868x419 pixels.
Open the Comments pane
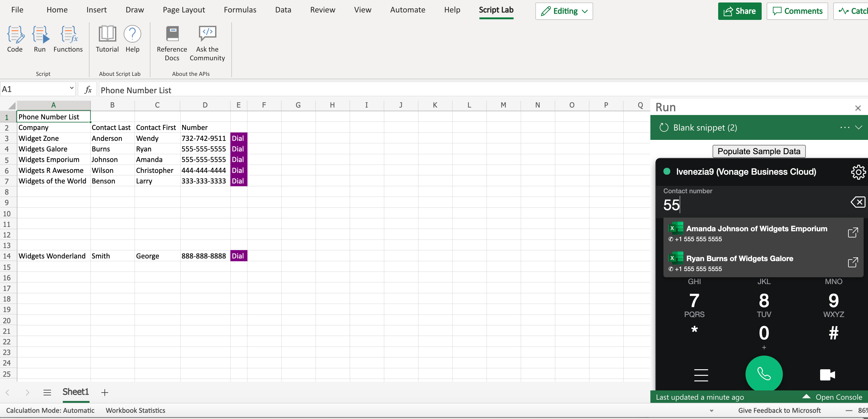[797, 11]
